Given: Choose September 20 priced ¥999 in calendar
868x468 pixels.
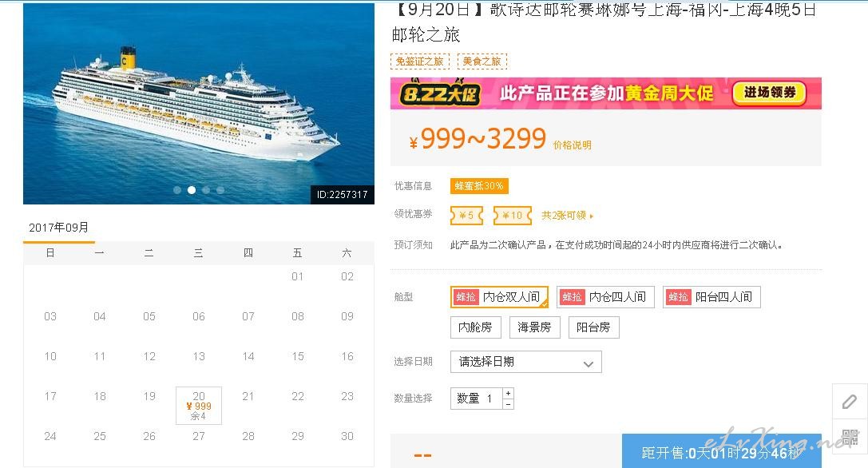Looking at the screenshot, I should click(x=199, y=406).
